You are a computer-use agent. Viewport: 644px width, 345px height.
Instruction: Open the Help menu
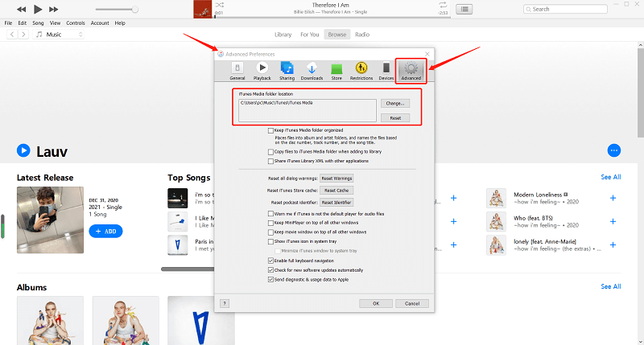pos(120,23)
